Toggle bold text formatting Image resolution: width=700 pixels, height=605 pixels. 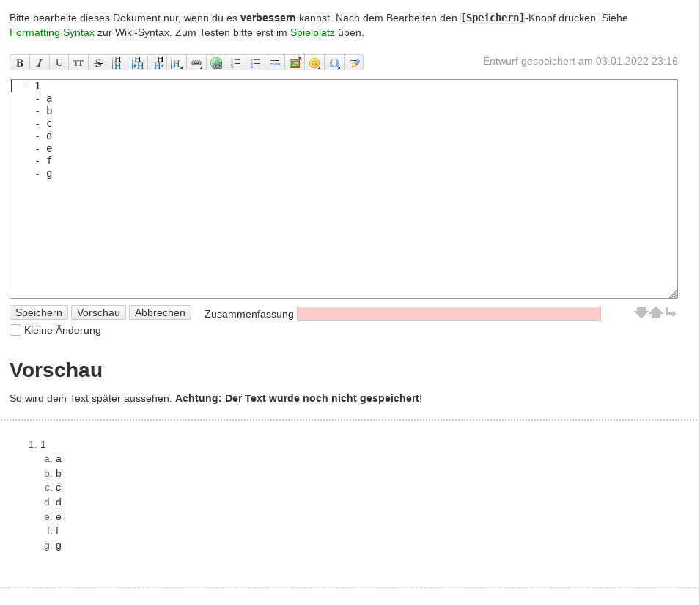pos(20,63)
